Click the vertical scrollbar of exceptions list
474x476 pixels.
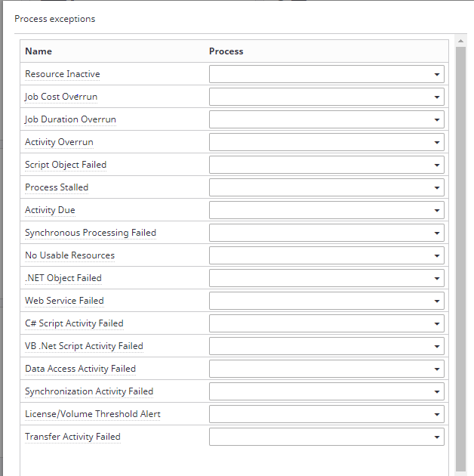pos(460,257)
